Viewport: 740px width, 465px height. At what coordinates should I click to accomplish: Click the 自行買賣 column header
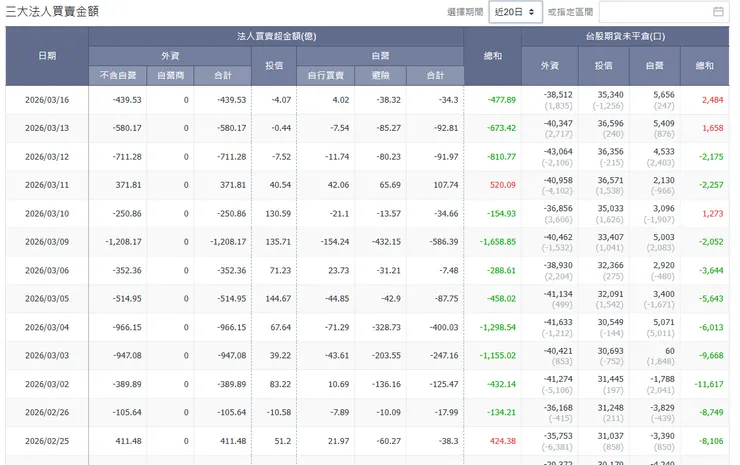326,76
